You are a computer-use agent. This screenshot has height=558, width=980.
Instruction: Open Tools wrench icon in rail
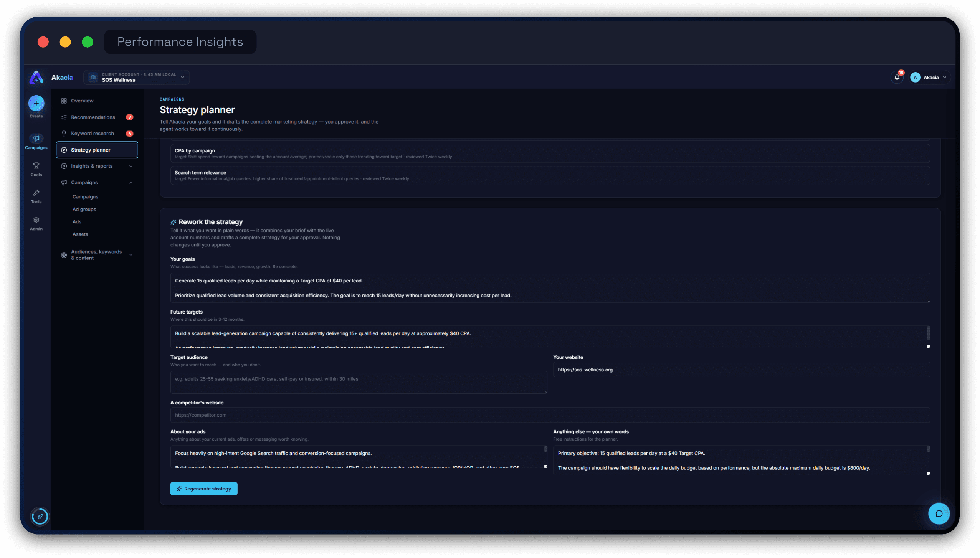[x=36, y=193]
